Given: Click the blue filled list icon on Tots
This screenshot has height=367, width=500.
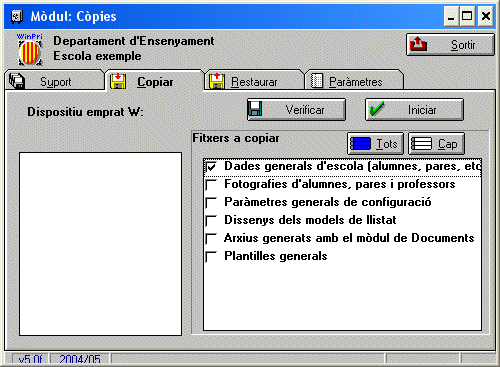Looking at the screenshot, I should coord(361,144).
